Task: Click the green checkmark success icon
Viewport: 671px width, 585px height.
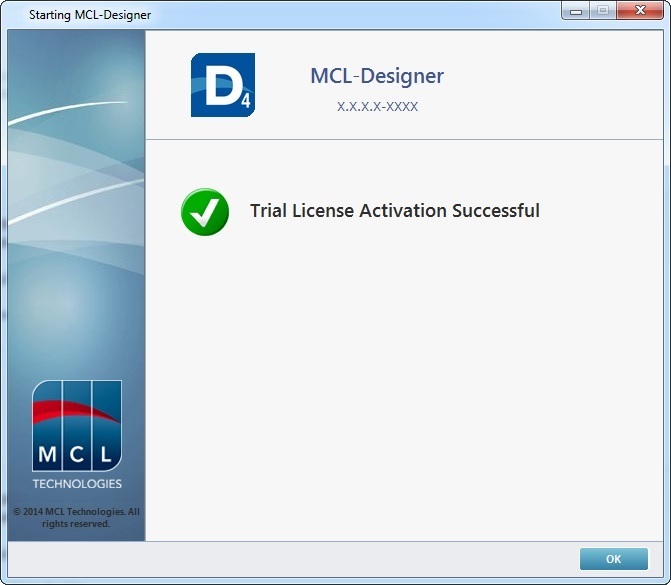Action: (x=205, y=212)
